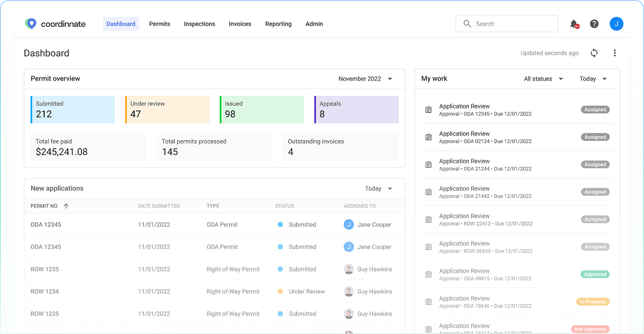This screenshot has height=334, width=644.
Task: Open the Under review 47 card
Action: (x=167, y=109)
